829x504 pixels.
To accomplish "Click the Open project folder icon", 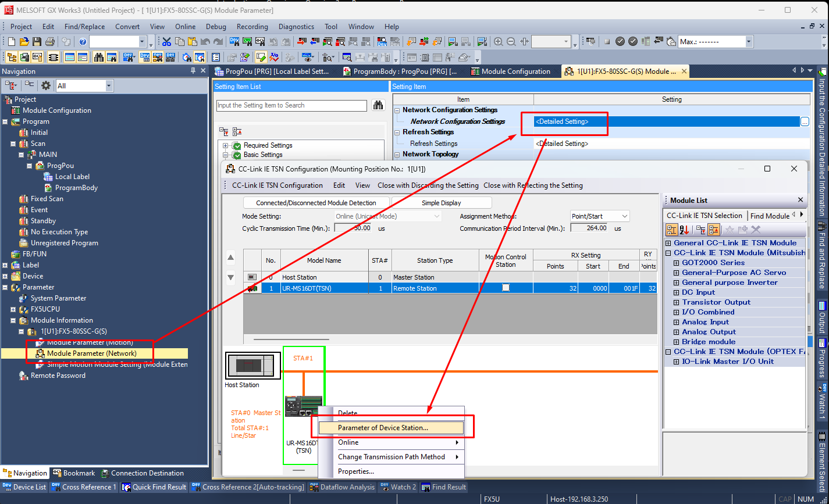I will pos(24,42).
